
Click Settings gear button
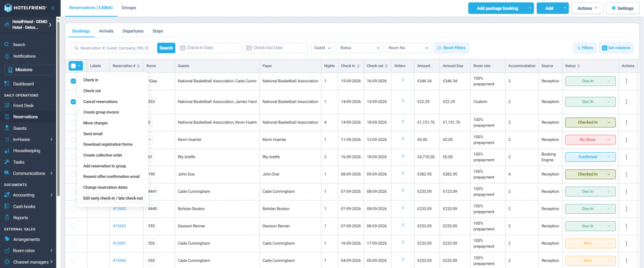[x=623, y=8]
